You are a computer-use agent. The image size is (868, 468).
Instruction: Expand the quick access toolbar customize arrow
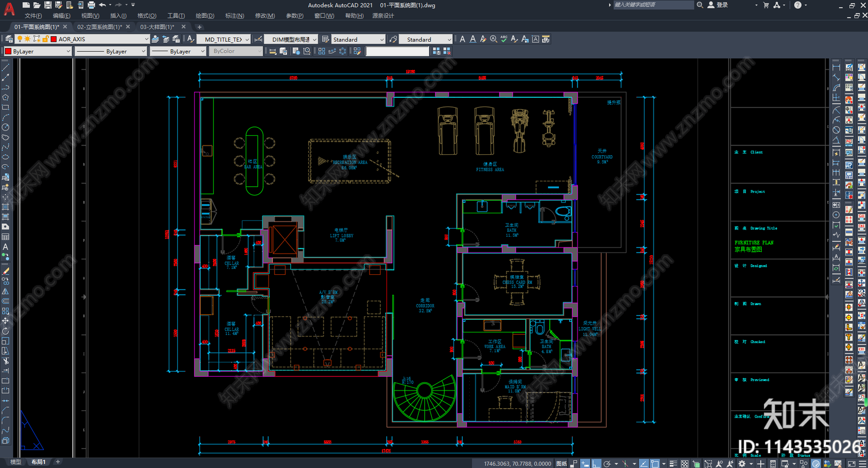(133, 5)
